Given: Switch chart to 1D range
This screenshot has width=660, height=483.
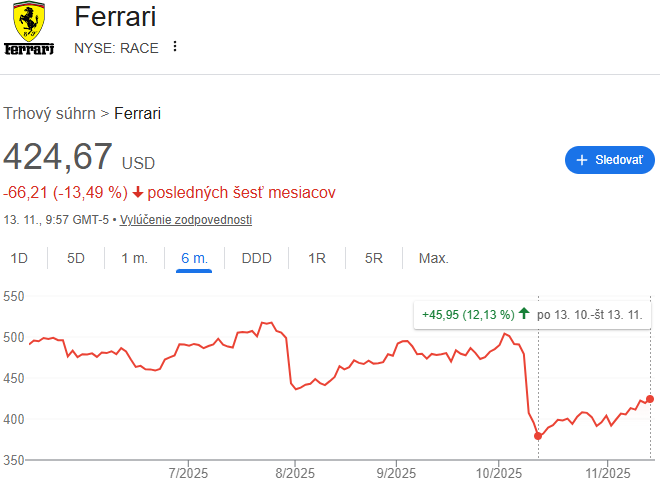Looking at the screenshot, I should tap(19, 258).
